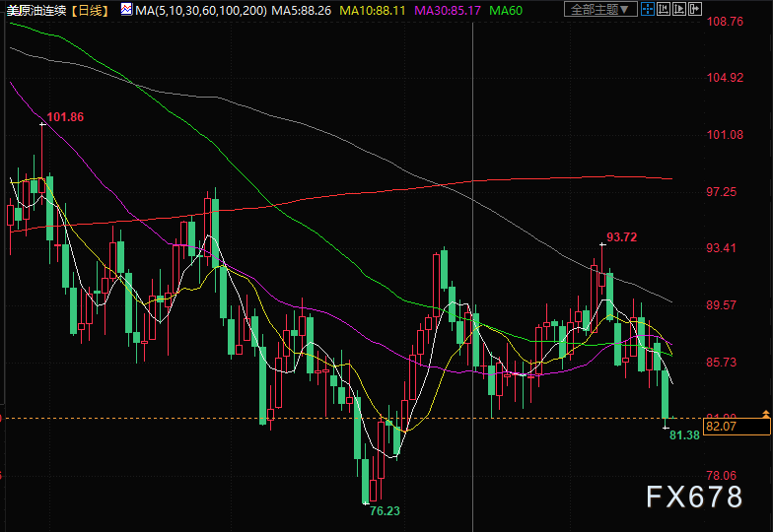Viewport: 773px width, 532px height.
Task: Click the orange arrow above the 82.07 tag
Action: pos(765,414)
